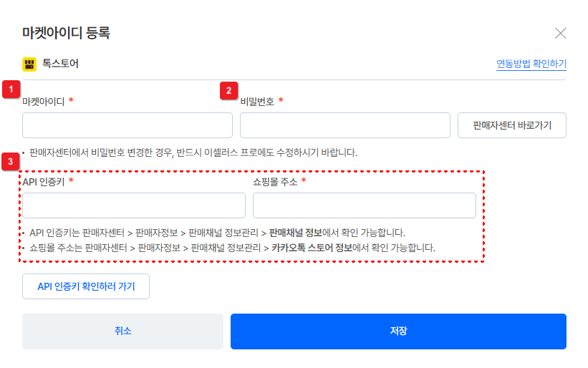588x368 pixels.
Task: Click the red number 1 badge
Action: pos(11,89)
